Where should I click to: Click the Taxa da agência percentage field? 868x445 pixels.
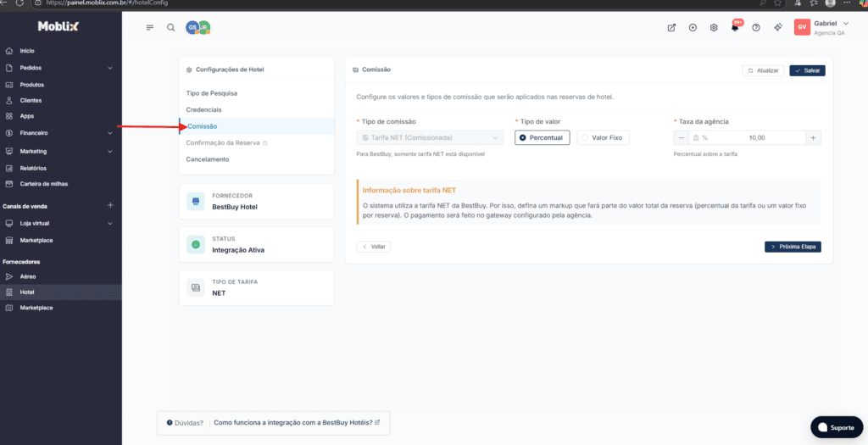[746, 137]
